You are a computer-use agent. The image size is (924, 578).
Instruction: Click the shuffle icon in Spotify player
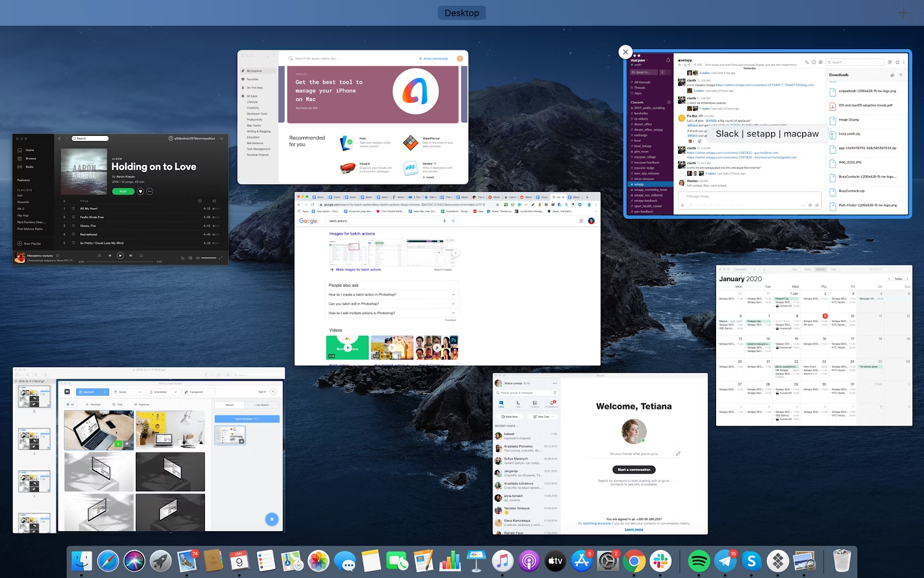coord(99,255)
